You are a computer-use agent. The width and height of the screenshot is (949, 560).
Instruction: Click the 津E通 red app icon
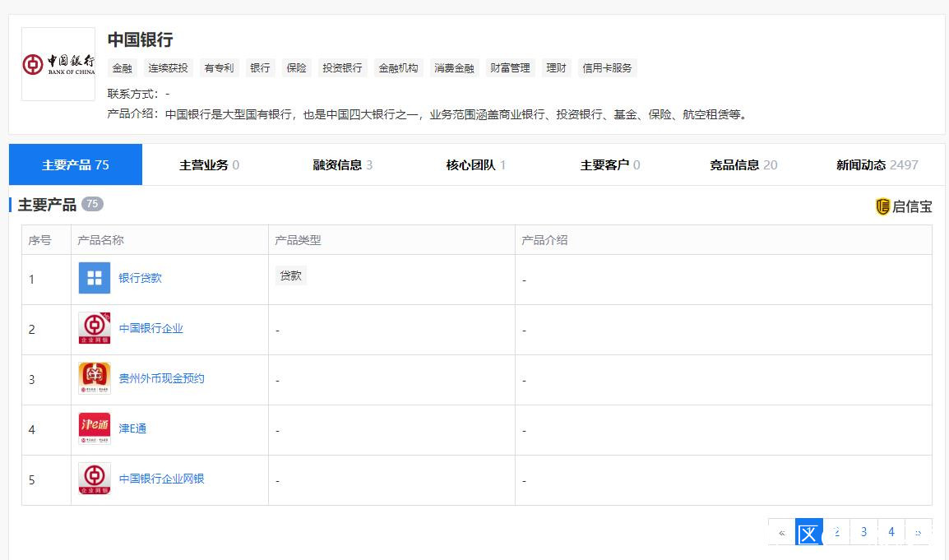pyautogui.click(x=95, y=428)
